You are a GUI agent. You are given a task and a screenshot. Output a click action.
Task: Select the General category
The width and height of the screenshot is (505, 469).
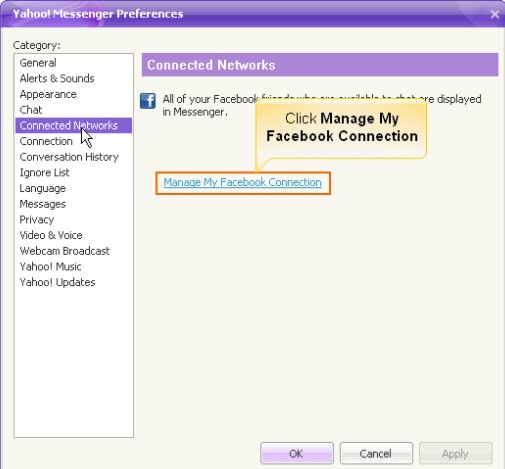tap(73, 63)
